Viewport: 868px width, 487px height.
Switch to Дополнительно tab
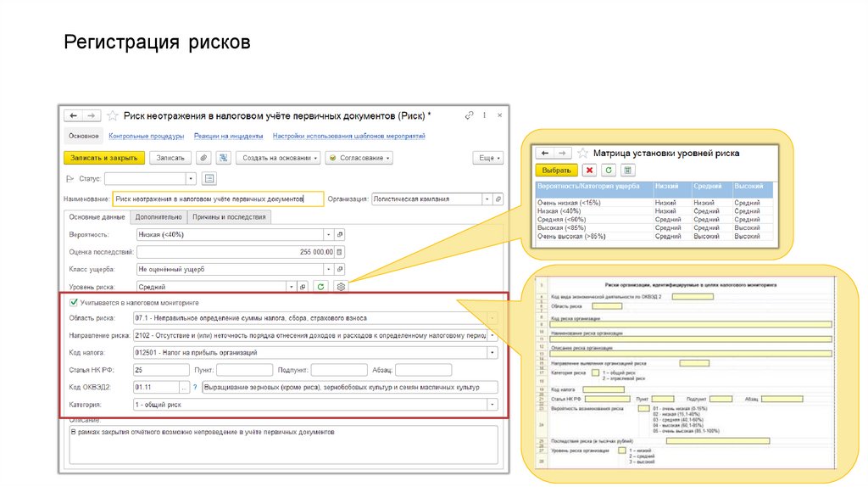(x=159, y=217)
